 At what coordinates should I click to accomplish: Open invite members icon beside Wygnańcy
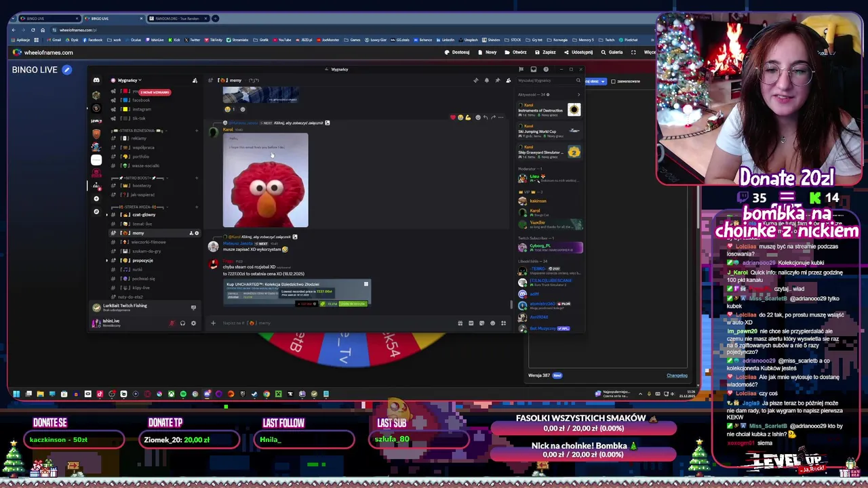195,80
